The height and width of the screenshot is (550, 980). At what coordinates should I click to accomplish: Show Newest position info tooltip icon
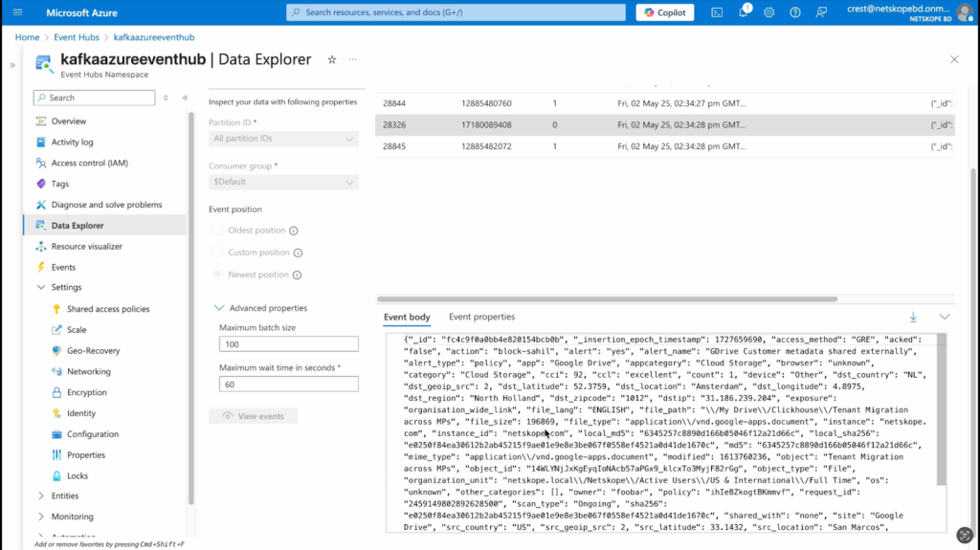point(297,275)
